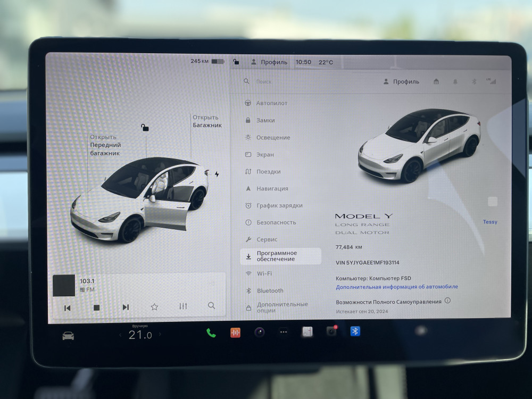The height and width of the screenshot is (399, 532).
Task: Open График зарядки charging schedule
Action: pos(274,205)
